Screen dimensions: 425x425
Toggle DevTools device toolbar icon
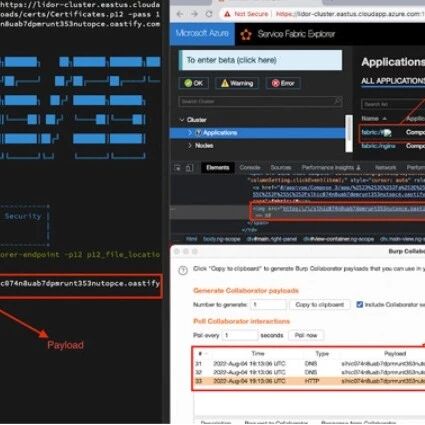(189, 168)
